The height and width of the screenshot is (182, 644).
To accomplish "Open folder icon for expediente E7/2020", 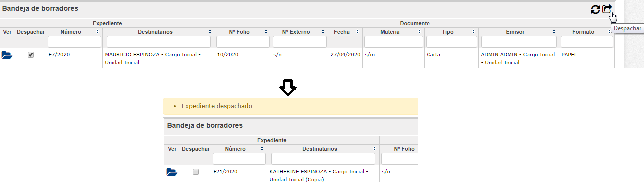I will (x=7, y=55).
